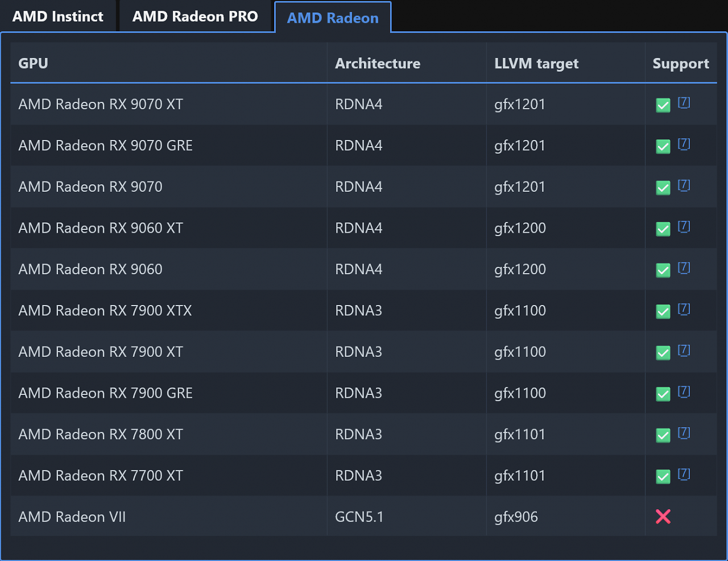The height and width of the screenshot is (561, 728).
Task: Toggle the support check for RX 9070
Action: [x=663, y=188]
